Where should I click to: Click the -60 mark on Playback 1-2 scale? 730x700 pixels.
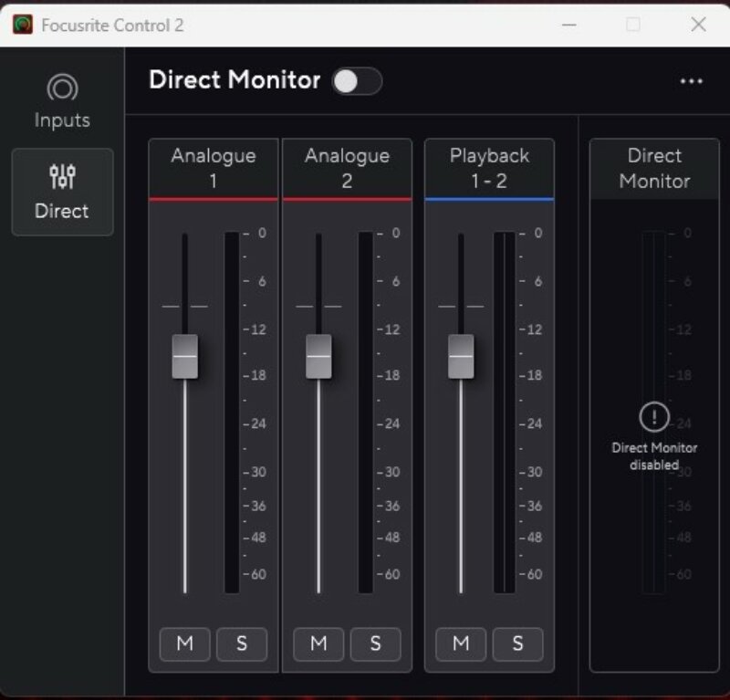point(531,574)
